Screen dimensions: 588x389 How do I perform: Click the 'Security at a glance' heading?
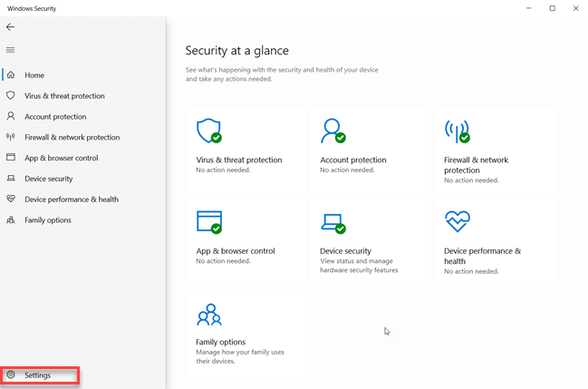tap(237, 50)
